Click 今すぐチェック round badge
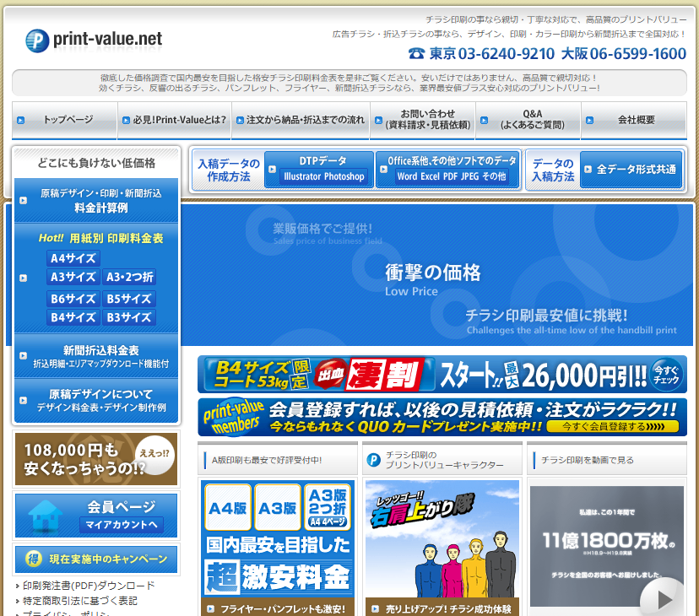Image resolution: width=699 pixels, height=616 pixels. [x=666, y=375]
